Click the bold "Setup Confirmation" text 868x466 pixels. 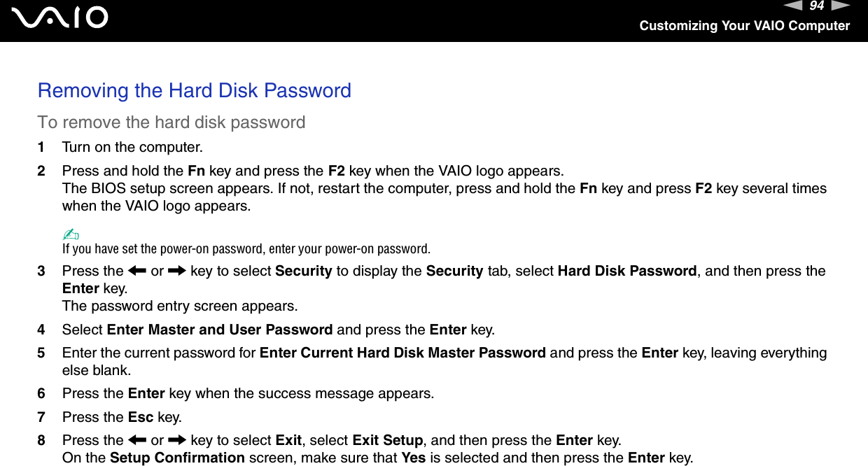click(x=178, y=458)
